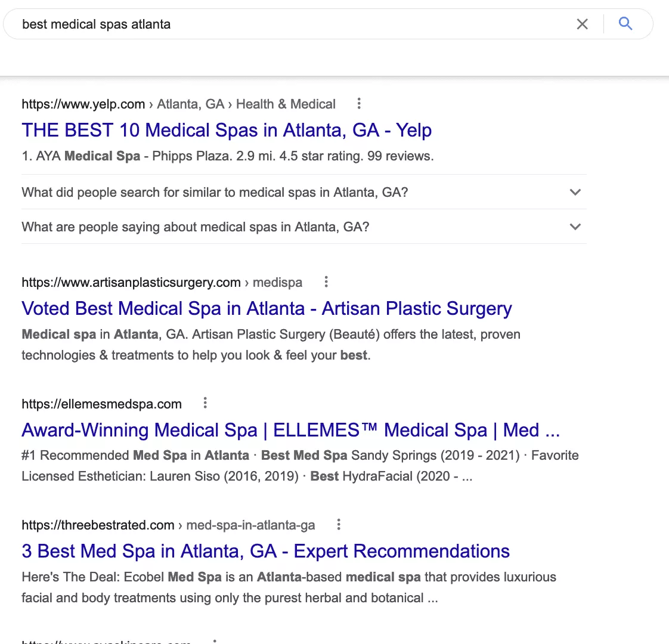Viewport: 669px width, 644px height.
Task: Open the three-dot menu for the threebestrated.com result
Action: pyautogui.click(x=338, y=524)
